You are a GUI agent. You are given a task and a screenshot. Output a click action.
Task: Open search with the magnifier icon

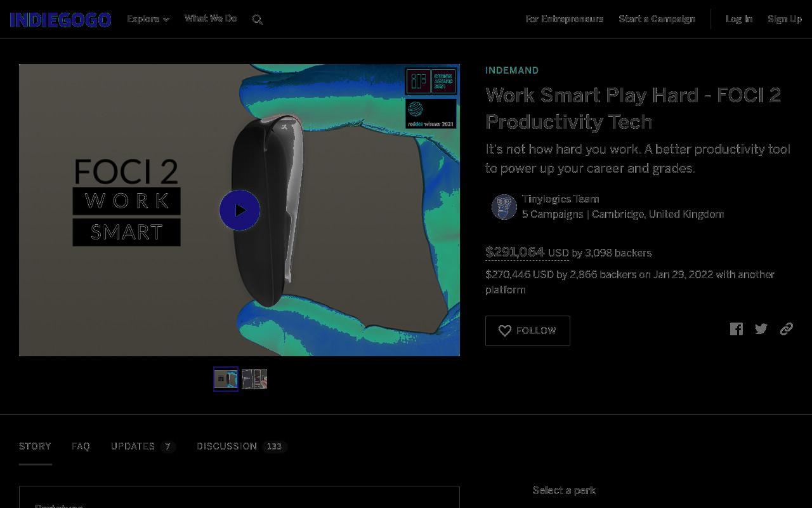point(258,20)
